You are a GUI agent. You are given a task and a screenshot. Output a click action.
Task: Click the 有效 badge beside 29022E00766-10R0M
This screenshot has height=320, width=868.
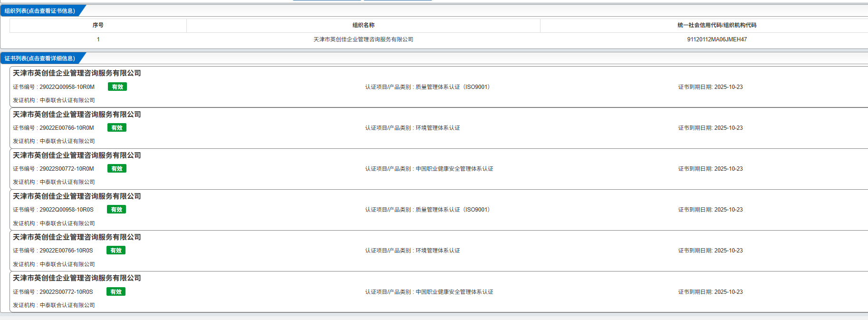pyautogui.click(x=117, y=128)
